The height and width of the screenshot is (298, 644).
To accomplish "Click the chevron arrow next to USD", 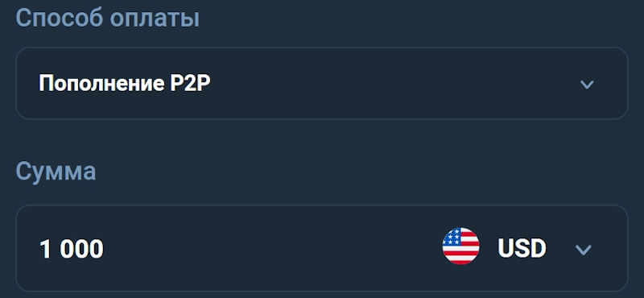I will pos(583,250).
